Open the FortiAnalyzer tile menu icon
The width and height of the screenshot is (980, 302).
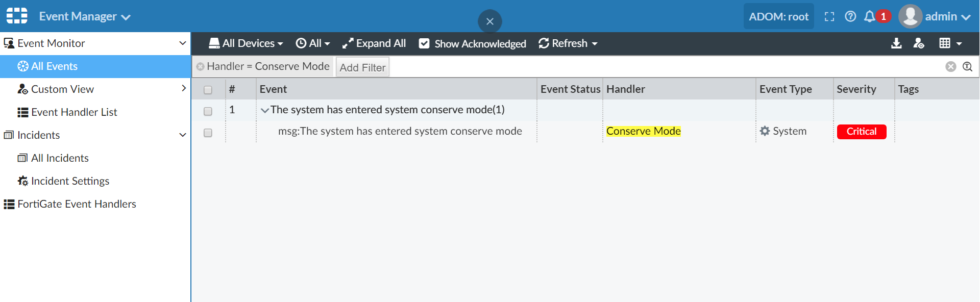point(16,16)
